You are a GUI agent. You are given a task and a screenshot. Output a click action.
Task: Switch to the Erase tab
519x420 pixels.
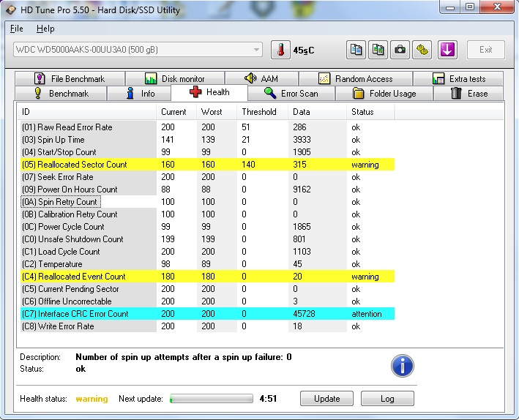[x=468, y=94]
